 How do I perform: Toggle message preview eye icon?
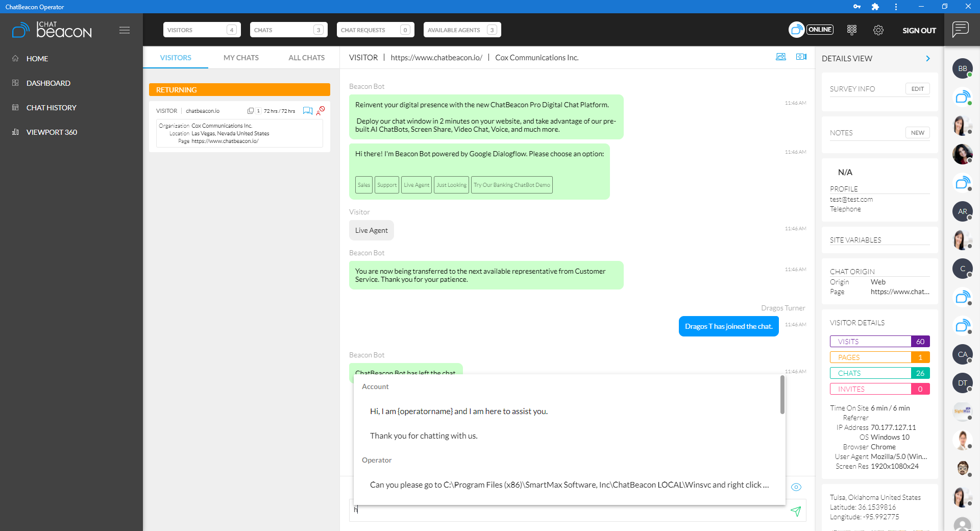coord(796,487)
